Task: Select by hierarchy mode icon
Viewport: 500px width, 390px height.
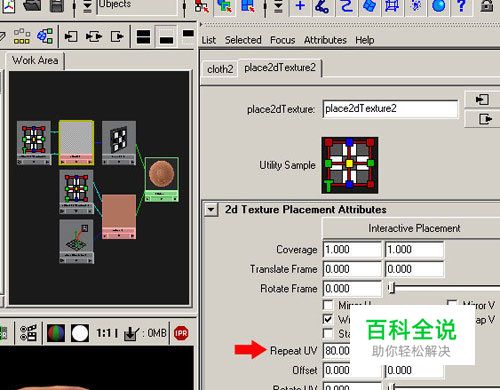Action: tap(202, 6)
